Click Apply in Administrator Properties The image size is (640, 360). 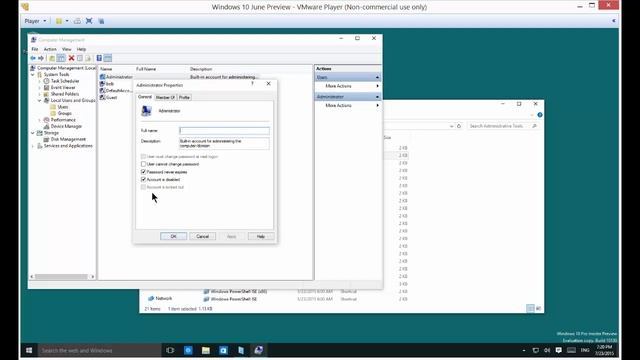coord(231,236)
